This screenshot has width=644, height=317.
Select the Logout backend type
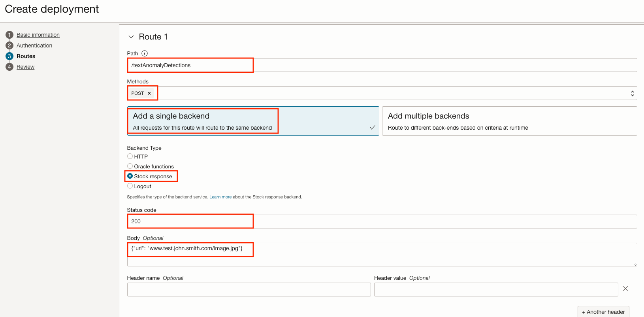(x=130, y=186)
